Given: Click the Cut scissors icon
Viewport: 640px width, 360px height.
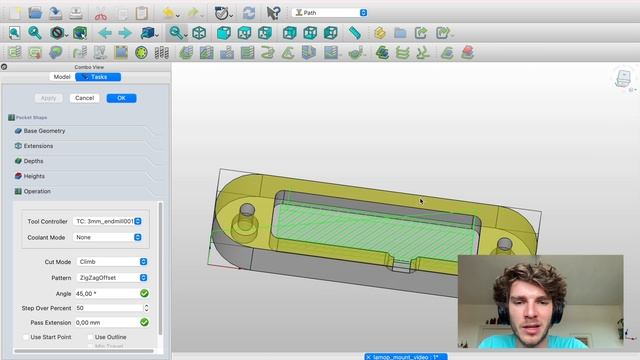Looking at the screenshot, I should tap(101, 14).
